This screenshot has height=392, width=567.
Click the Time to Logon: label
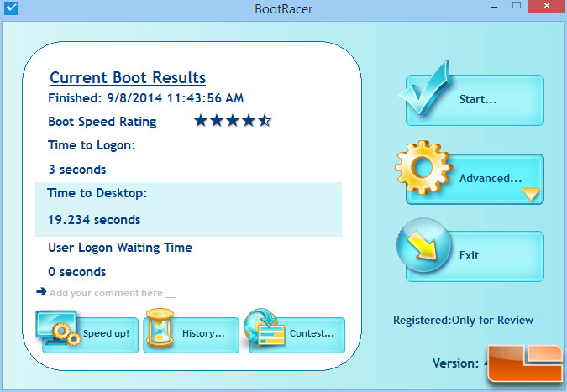92,145
